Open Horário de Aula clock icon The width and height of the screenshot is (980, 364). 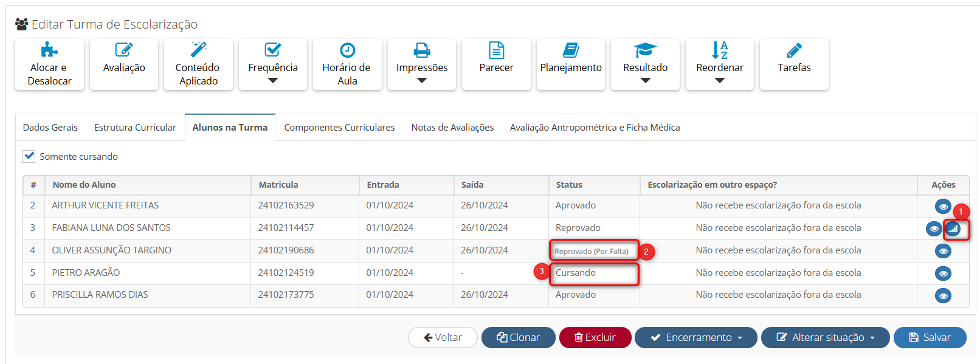(x=347, y=50)
